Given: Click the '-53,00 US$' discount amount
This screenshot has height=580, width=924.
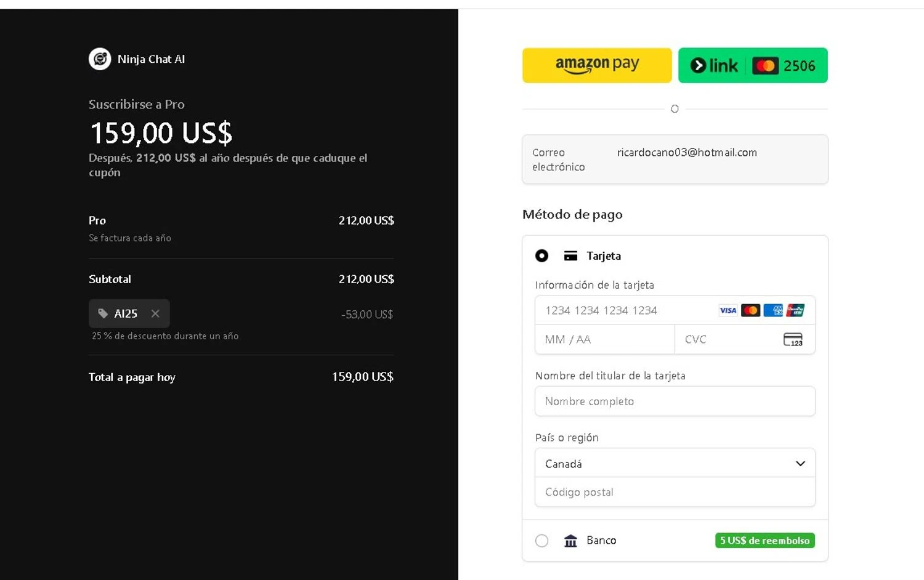Looking at the screenshot, I should [x=367, y=315].
